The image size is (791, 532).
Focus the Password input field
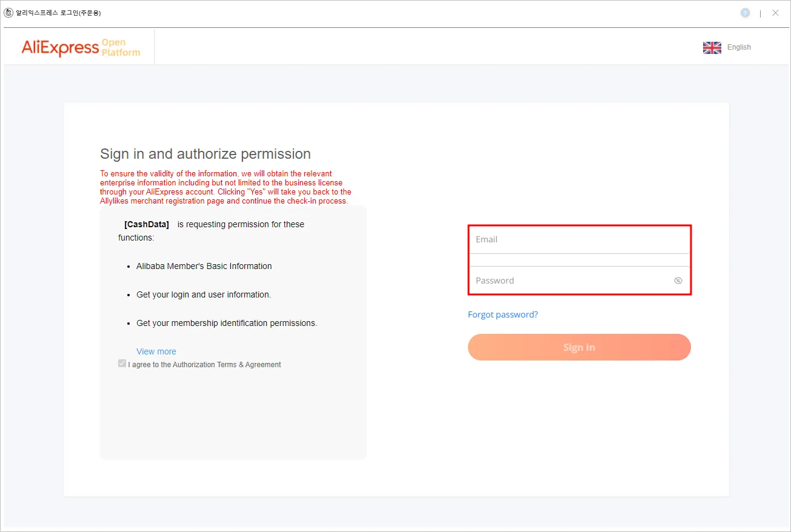[x=579, y=281]
